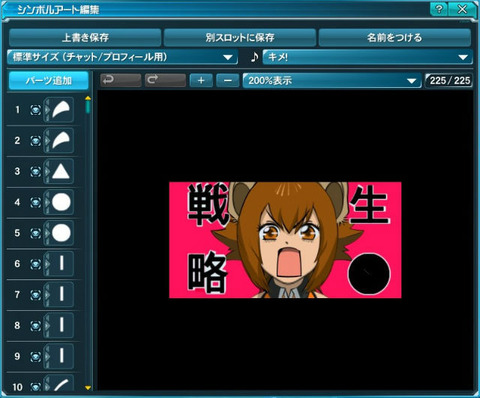The height and width of the screenshot is (398, 480).
Task: Open the キメ! sound dropdown
Action: tap(368, 57)
